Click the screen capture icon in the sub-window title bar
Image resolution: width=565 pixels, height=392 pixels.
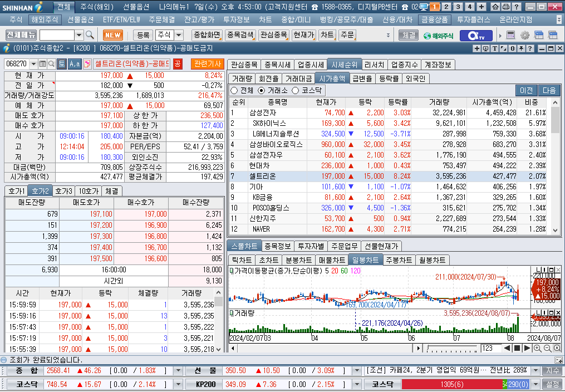point(485,48)
